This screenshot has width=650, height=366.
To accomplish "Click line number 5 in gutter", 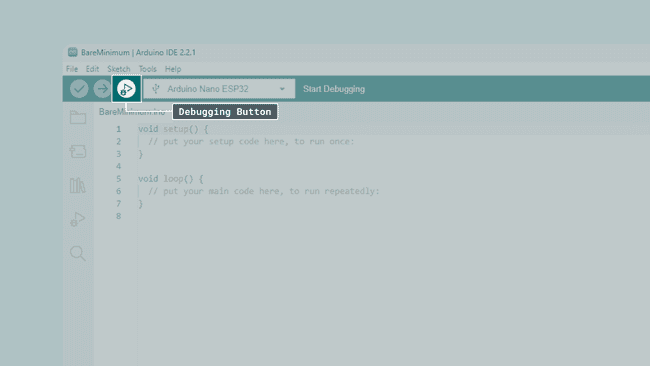I will coord(119,179).
